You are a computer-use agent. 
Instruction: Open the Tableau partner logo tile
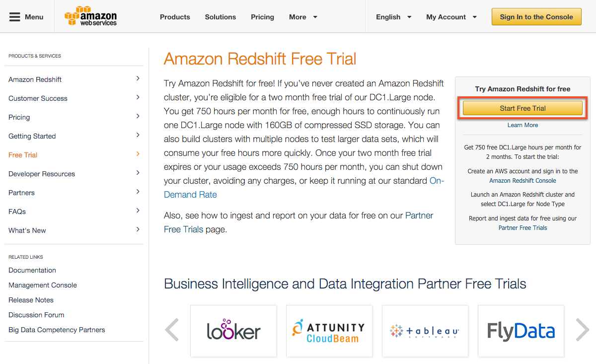coord(425,331)
